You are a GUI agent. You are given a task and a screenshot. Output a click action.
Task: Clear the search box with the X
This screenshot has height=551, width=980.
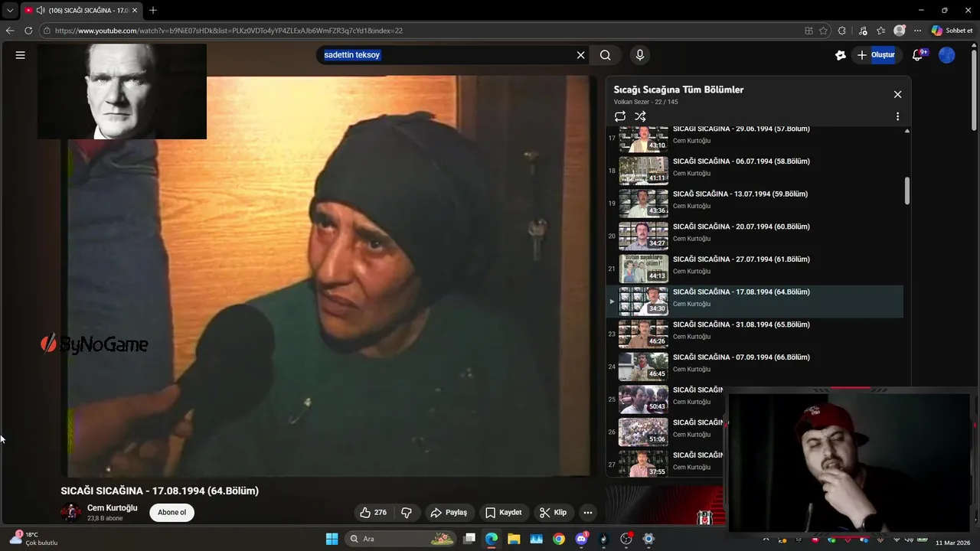click(x=580, y=55)
